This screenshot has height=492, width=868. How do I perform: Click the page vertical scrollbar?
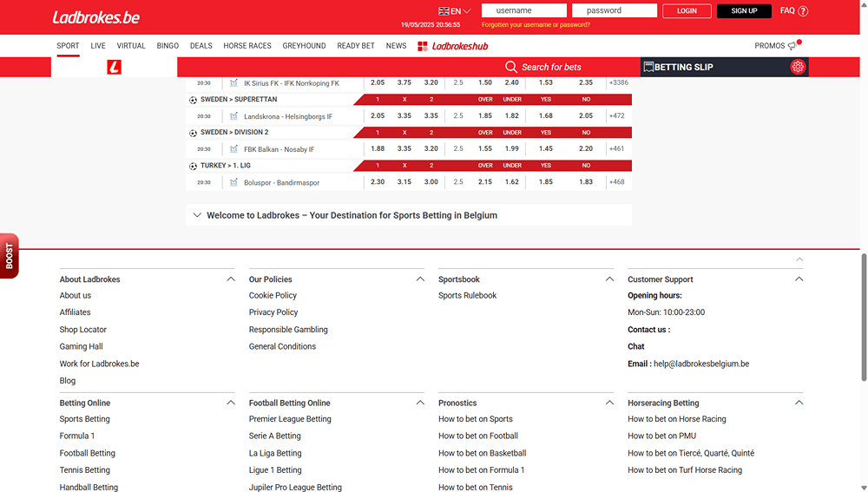pyautogui.click(x=864, y=317)
